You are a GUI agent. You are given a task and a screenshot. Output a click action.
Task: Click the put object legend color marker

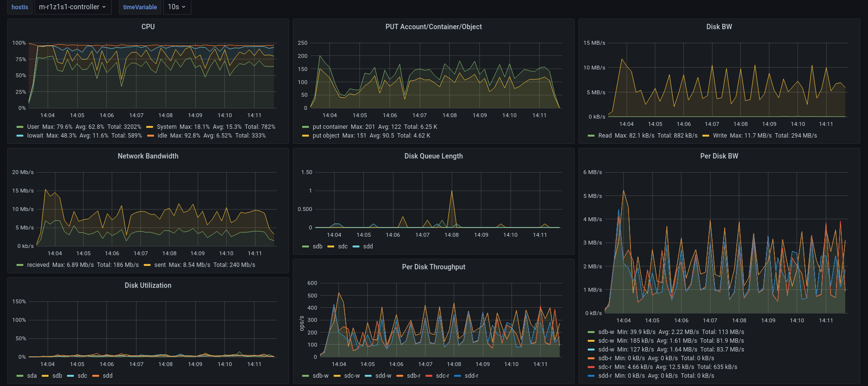(306, 136)
